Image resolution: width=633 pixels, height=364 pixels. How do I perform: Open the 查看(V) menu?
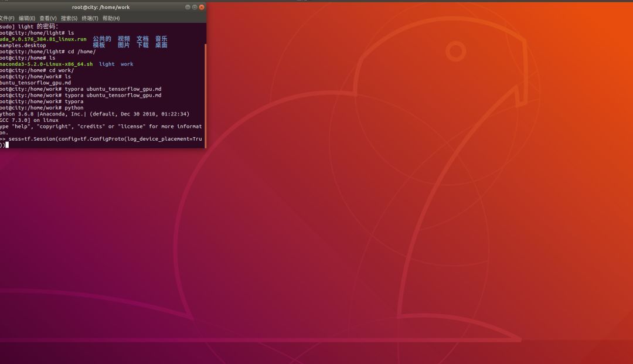48,18
